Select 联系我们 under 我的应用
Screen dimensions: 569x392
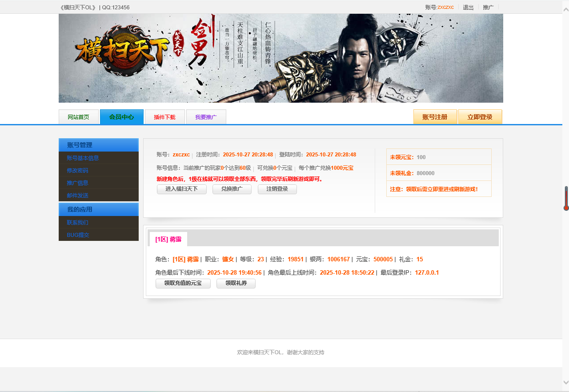tap(77, 222)
